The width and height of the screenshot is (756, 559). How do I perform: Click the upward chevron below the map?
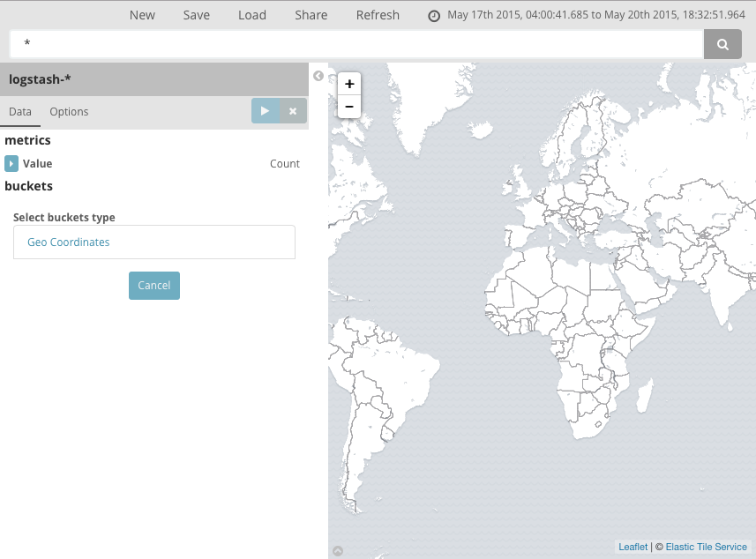pos(337,549)
